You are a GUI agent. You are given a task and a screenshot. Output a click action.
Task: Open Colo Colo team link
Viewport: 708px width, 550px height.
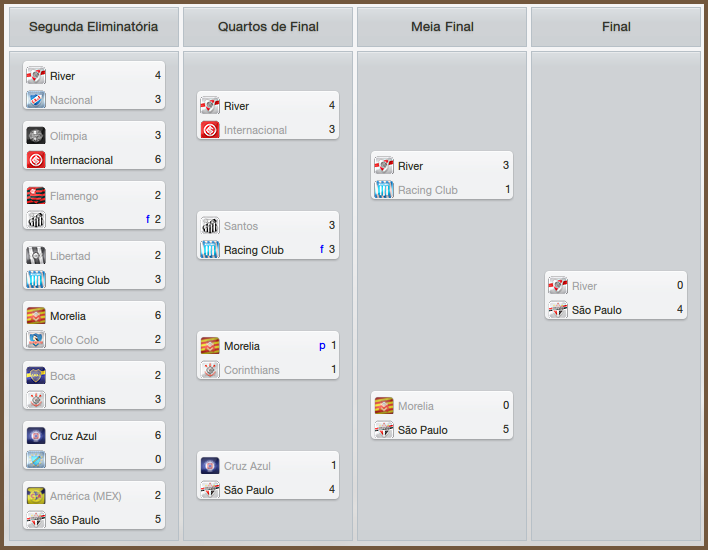click(74, 340)
